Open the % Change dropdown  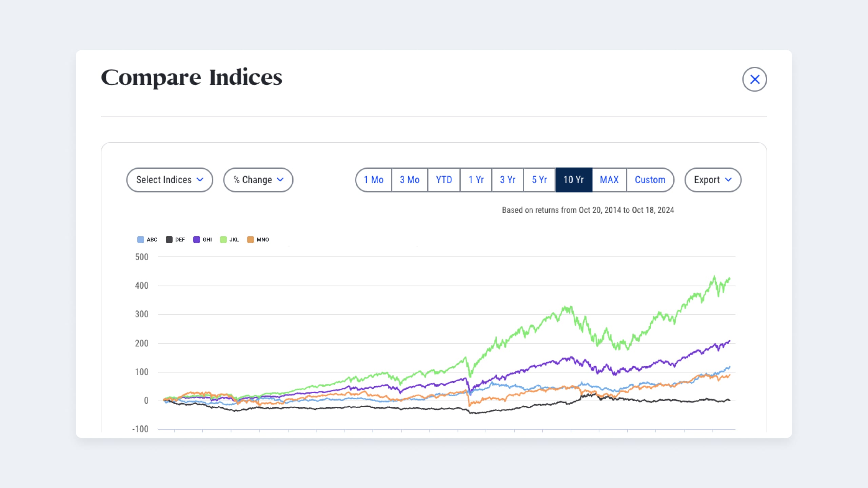(x=258, y=180)
